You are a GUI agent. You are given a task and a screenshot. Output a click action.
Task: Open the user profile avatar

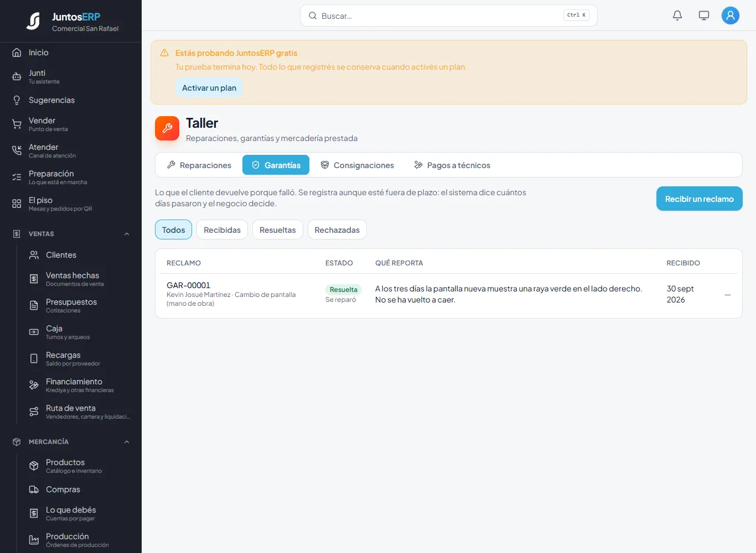click(731, 15)
